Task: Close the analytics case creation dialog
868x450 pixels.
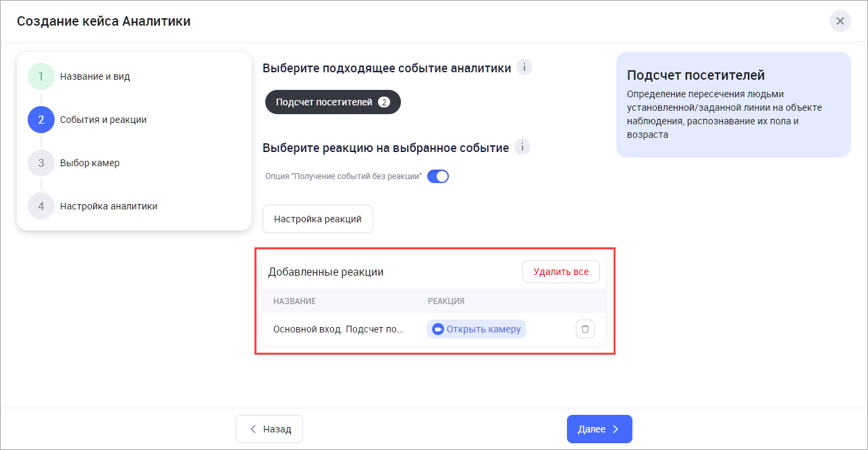Action: click(840, 21)
